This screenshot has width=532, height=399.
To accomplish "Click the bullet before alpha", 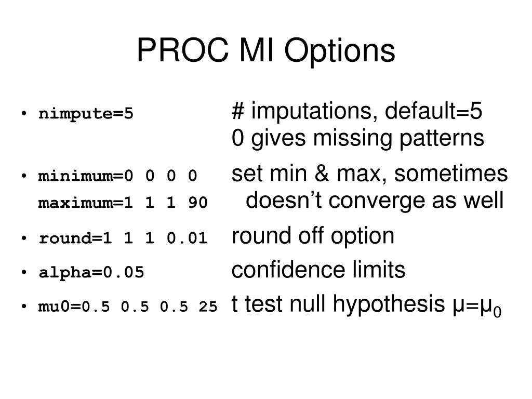I will pyautogui.click(x=24, y=272).
